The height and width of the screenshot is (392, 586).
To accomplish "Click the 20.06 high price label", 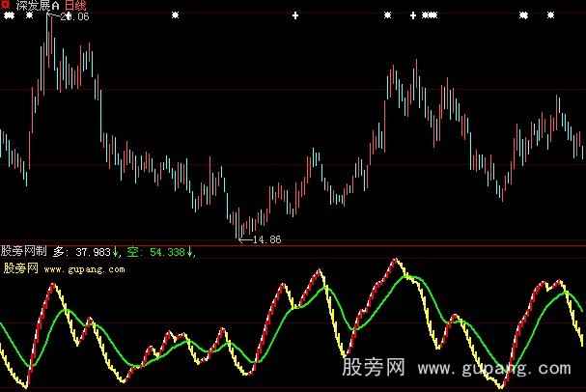I will click(74, 16).
